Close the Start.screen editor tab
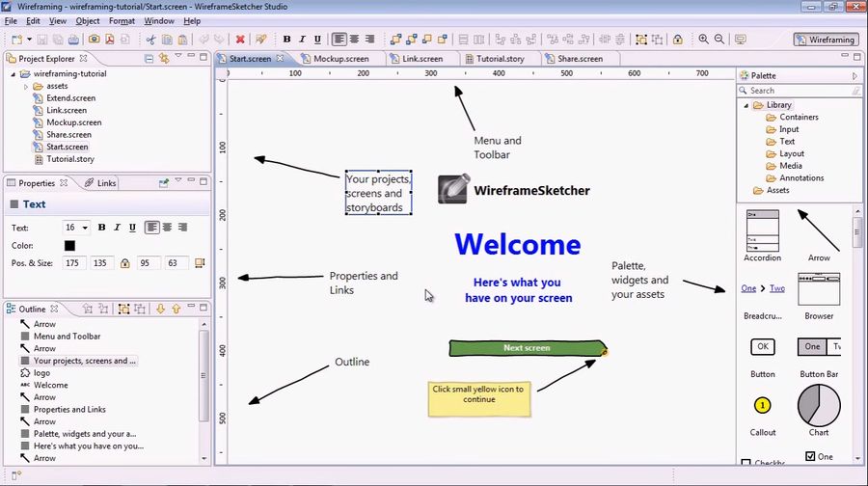The height and width of the screenshot is (486, 868). [280, 58]
